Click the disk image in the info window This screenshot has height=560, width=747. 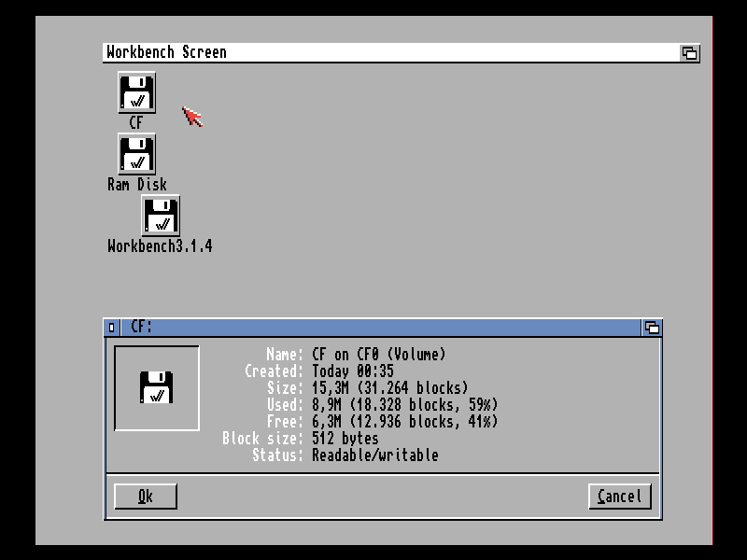[x=156, y=387]
